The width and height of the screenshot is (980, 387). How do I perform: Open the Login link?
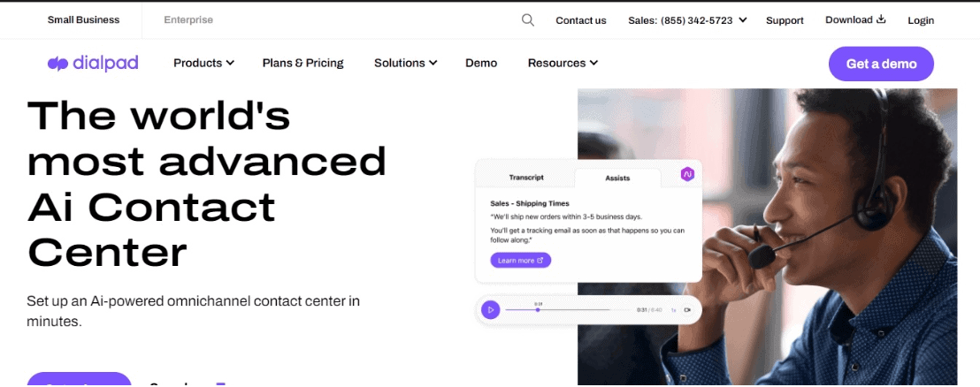(921, 20)
